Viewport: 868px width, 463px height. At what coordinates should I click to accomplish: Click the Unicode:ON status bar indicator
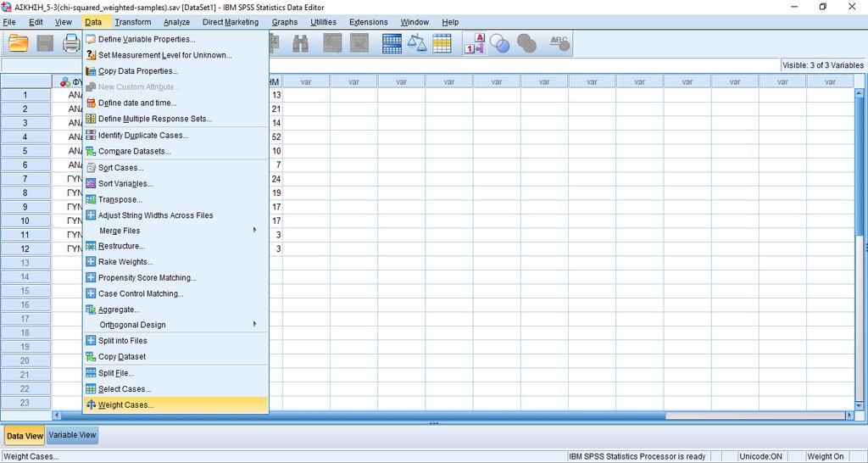(760, 456)
